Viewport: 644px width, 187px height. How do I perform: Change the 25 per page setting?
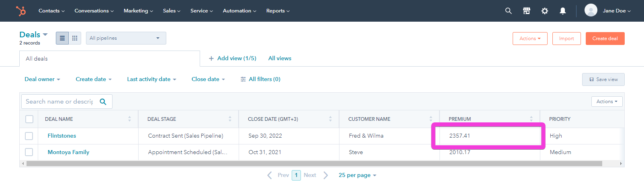pos(357,175)
